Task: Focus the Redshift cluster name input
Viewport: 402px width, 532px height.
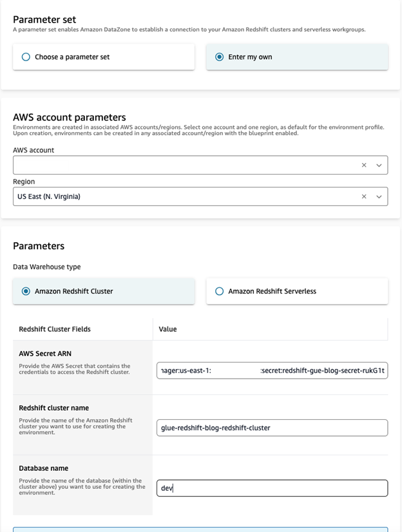Action: pos(272,428)
